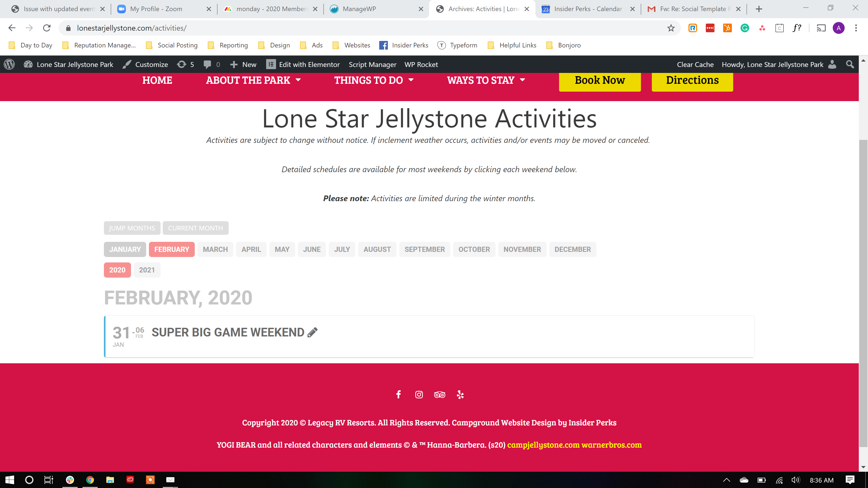Viewport: 868px width, 488px height.
Task: Click the Yelp icon in the footer
Action: tap(460, 394)
